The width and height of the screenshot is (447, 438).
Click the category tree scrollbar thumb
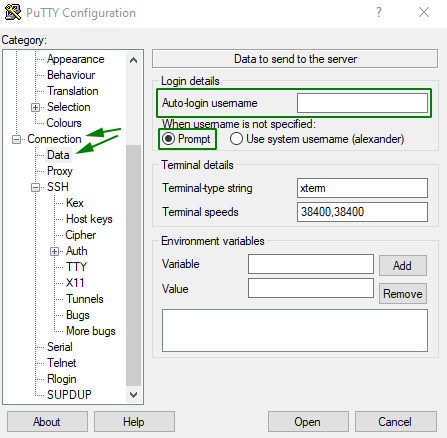pos(133,266)
